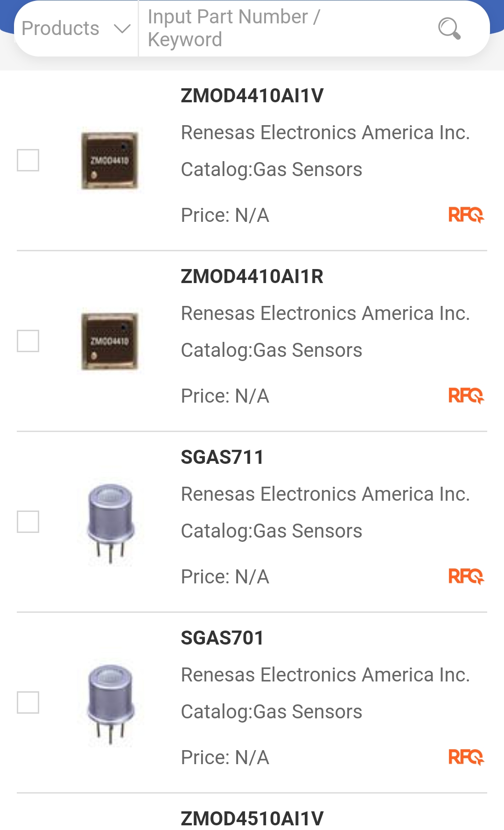Expand the chevron beside Products
The width and height of the screenshot is (504, 830).
pos(122,29)
